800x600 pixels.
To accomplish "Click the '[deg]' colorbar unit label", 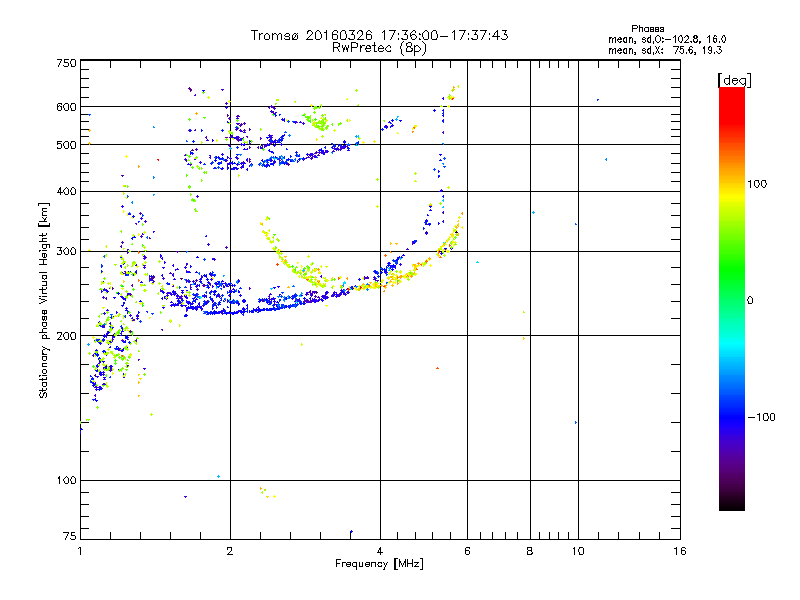I will click(x=734, y=80).
